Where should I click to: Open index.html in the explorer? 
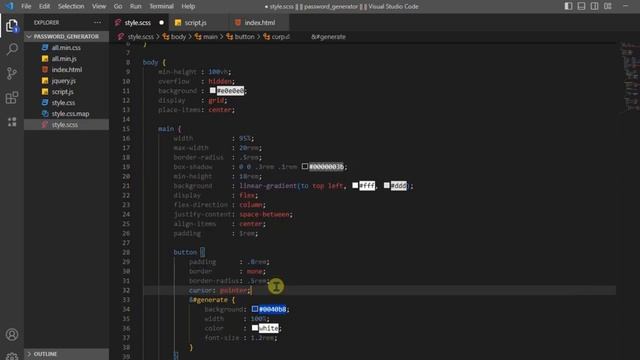(66, 70)
